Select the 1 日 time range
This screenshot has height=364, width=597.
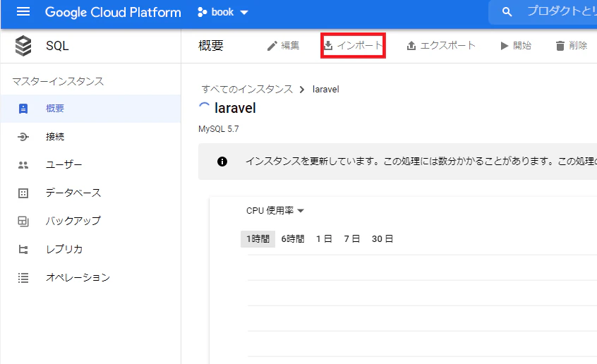pyautogui.click(x=324, y=238)
